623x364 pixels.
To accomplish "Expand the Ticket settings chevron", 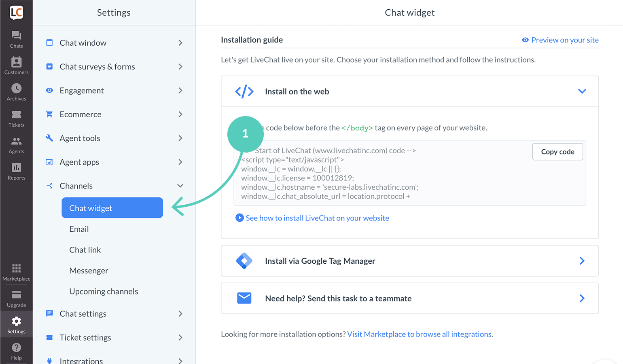I will coord(180,337).
